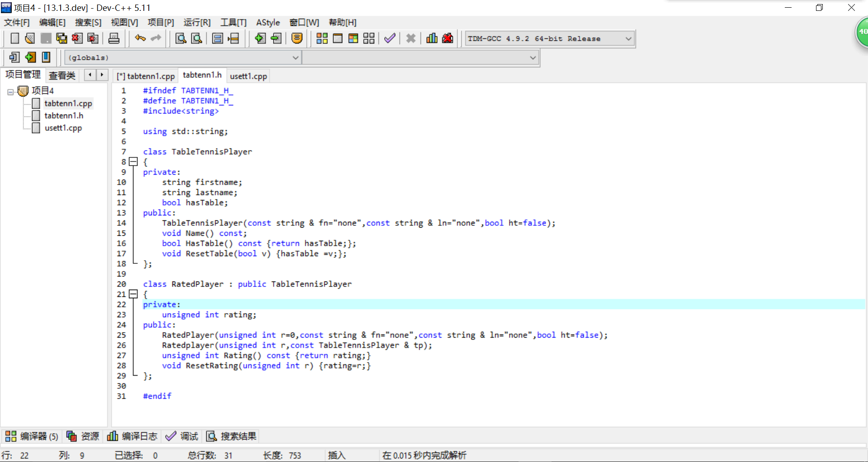Open the 运行[R] menu
868x462 pixels.
[x=197, y=23]
